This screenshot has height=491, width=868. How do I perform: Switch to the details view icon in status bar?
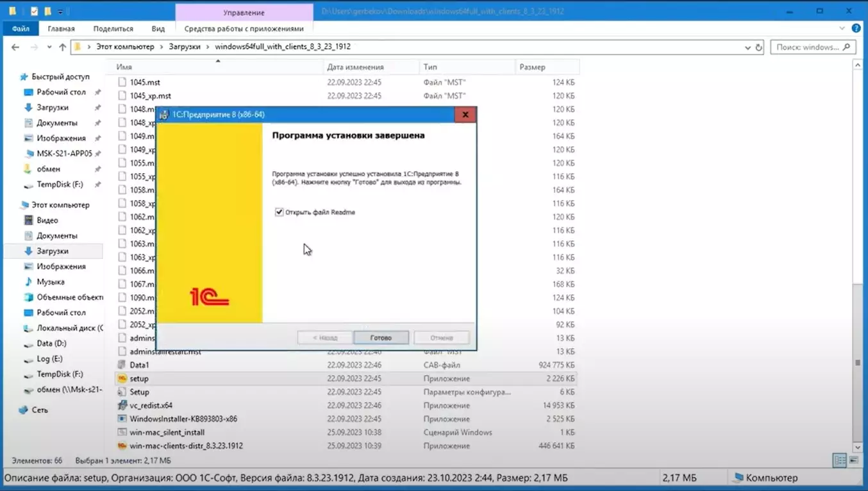click(839, 460)
